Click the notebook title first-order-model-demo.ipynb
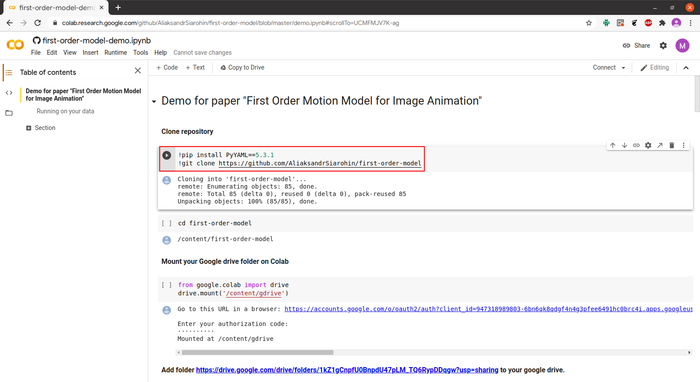Image resolution: width=700 pixels, height=382 pixels. tap(96, 41)
